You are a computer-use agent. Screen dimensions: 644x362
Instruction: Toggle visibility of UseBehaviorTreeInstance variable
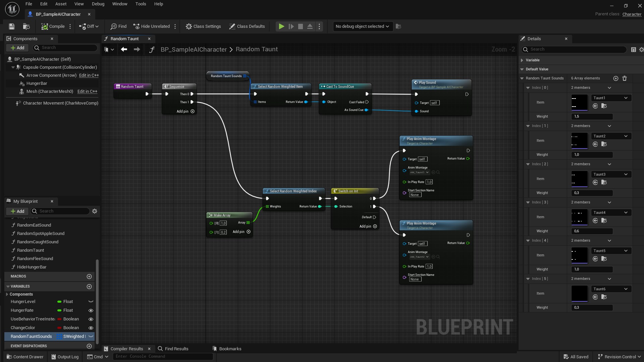click(91, 319)
